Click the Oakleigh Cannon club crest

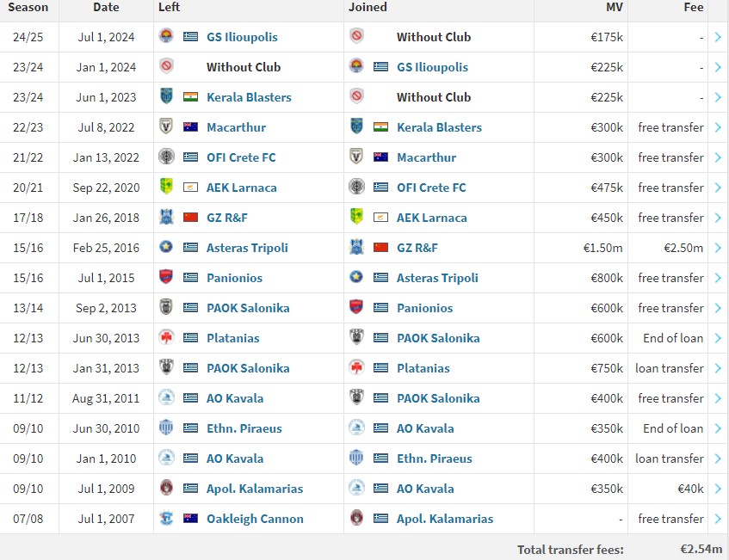pos(166,518)
